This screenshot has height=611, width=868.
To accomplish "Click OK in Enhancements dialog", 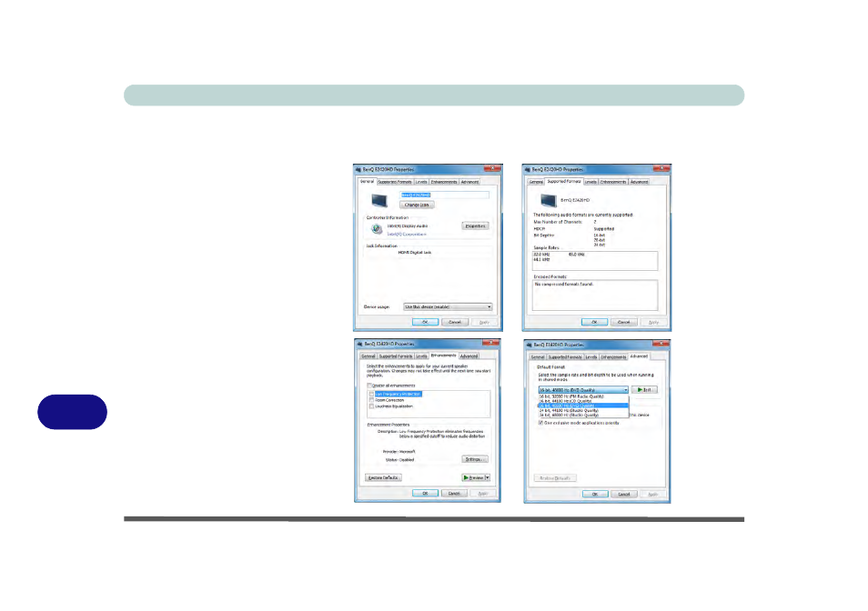I will 425,493.
